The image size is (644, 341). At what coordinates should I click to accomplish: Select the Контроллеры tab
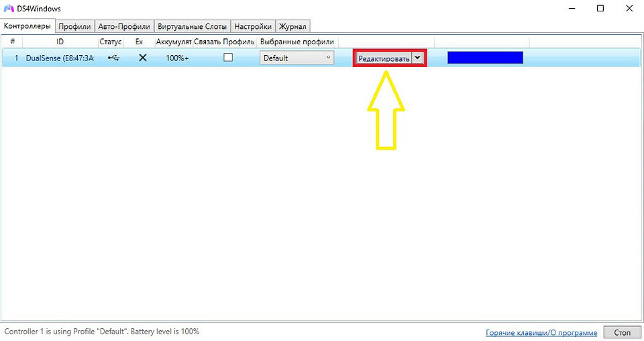[27, 26]
